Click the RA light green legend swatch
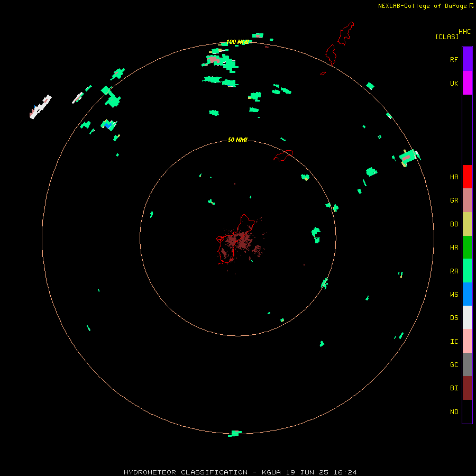This screenshot has height=476, width=476. pos(467,271)
